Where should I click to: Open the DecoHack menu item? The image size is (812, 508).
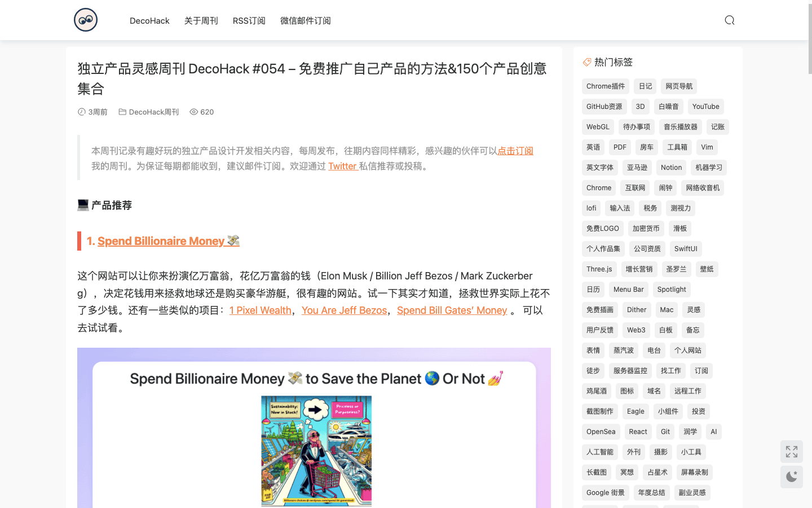point(149,21)
